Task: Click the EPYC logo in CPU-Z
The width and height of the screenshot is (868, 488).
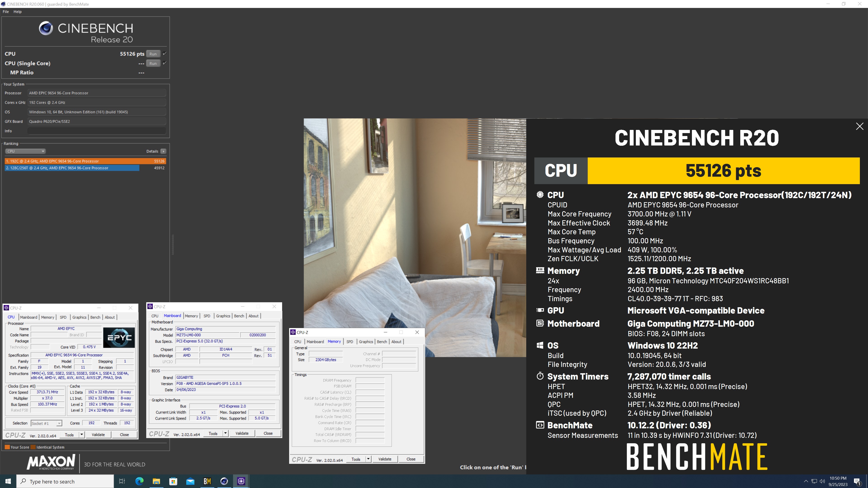Action: (119, 338)
